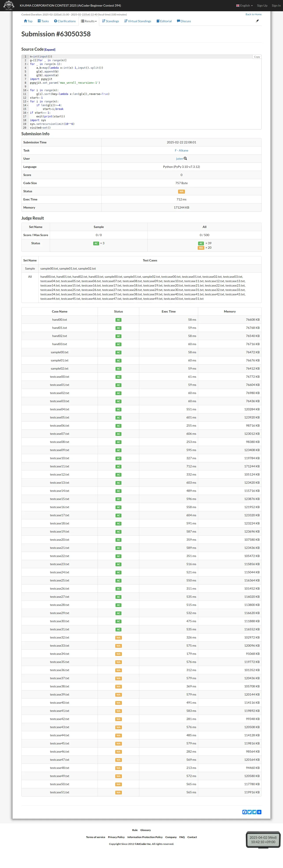The image size is (283, 868).
Task: Click the magnifier icon next to user juten
Action: [185, 159]
